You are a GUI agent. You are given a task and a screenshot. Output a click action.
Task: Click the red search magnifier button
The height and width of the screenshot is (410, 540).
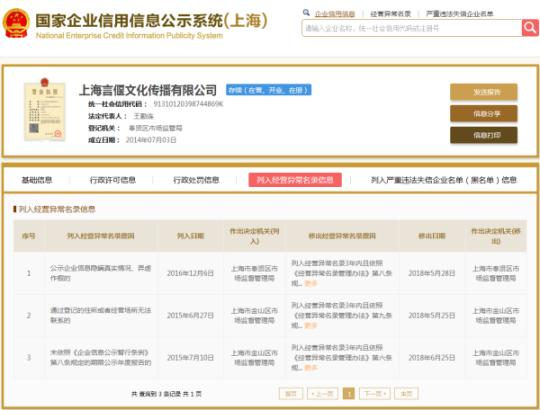click(x=530, y=28)
